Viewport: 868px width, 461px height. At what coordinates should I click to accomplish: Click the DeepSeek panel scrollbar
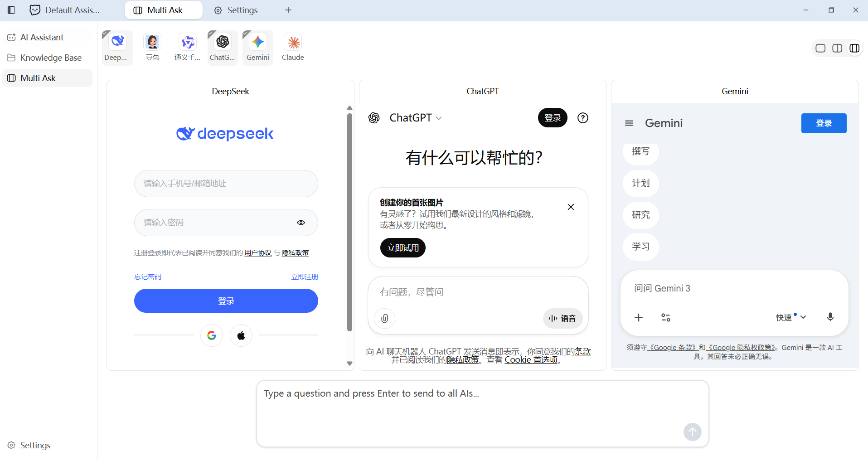click(349, 222)
